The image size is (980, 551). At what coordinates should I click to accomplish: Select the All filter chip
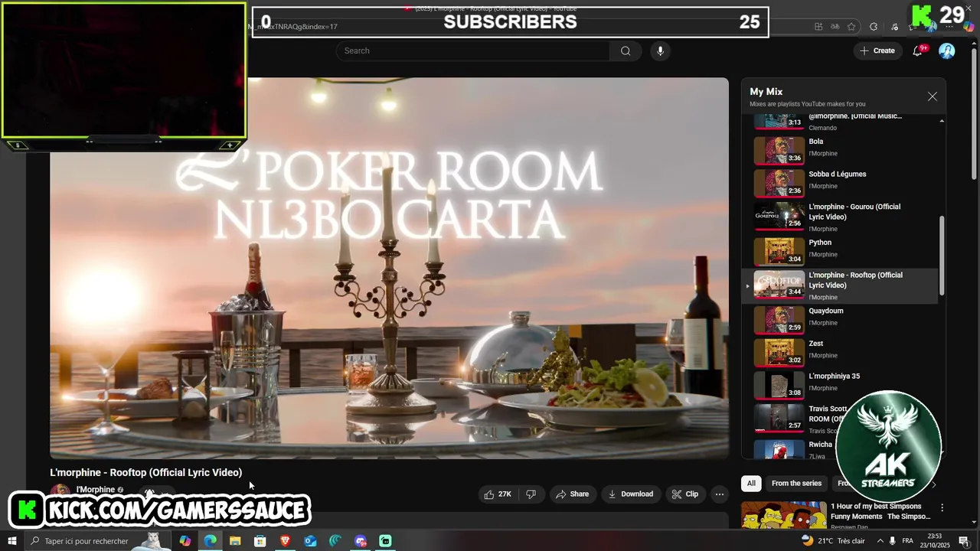tap(751, 483)
